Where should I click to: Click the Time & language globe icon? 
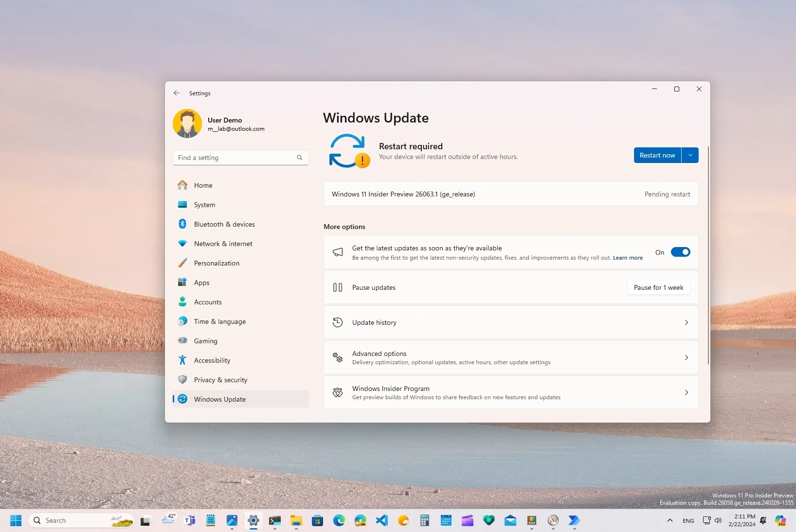(182, 321)
